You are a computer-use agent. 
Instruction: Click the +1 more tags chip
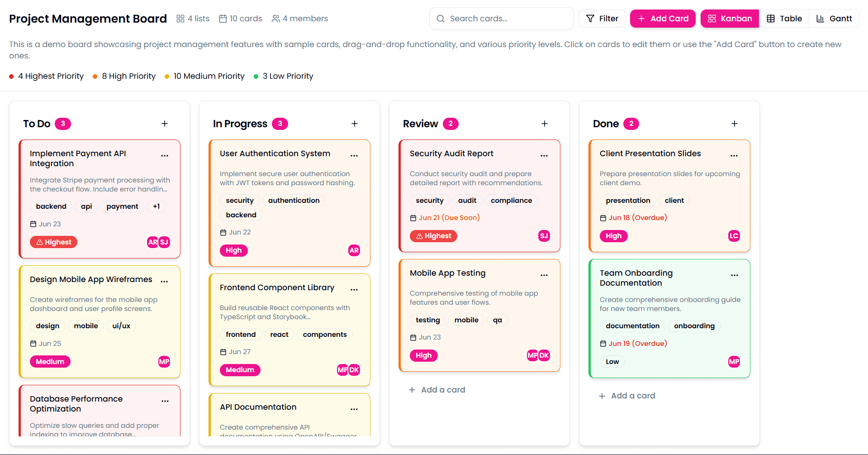[x=157, y=206]
